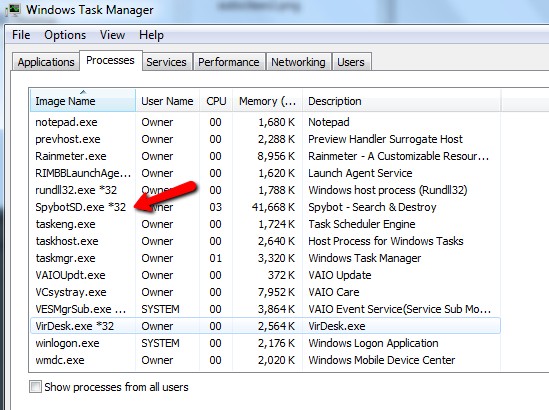This screenshot has width=549, height=410.
Task: Click the 372 K memory value
Action: [x=282, y=275]
